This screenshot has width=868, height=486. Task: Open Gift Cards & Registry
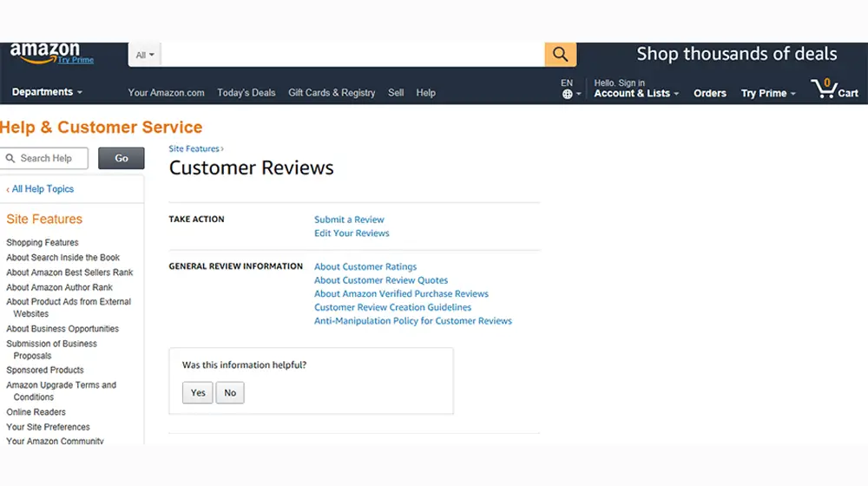pyautogui.click(x=332, y=93)
